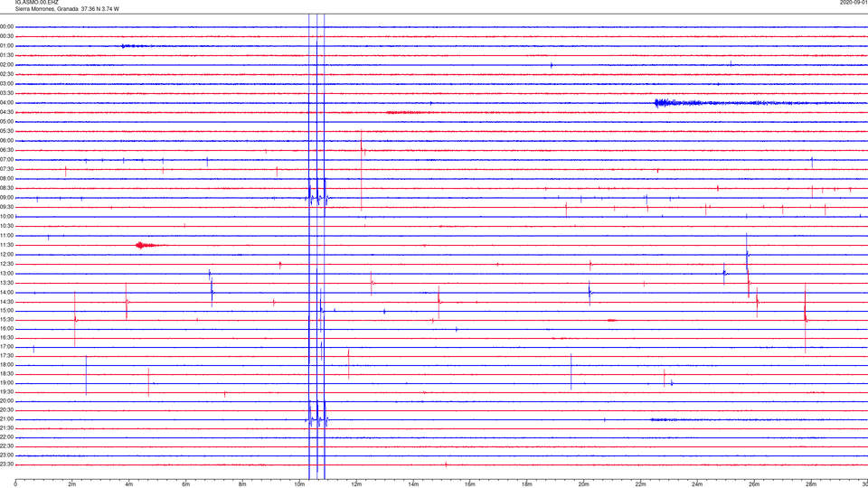This screenshot has width=868, height=488.
Task: Choose the 11:00 hour label
Action: coord(6,236)
